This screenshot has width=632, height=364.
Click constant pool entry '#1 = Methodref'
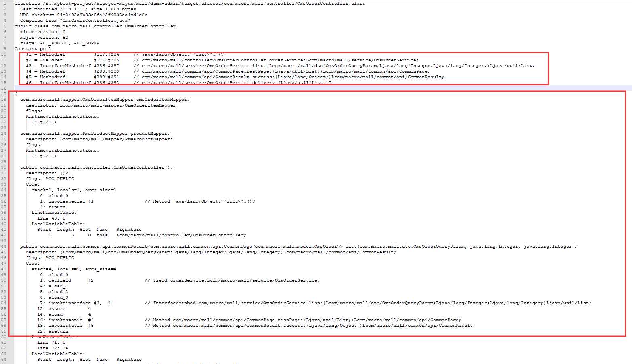pos(125,54)
